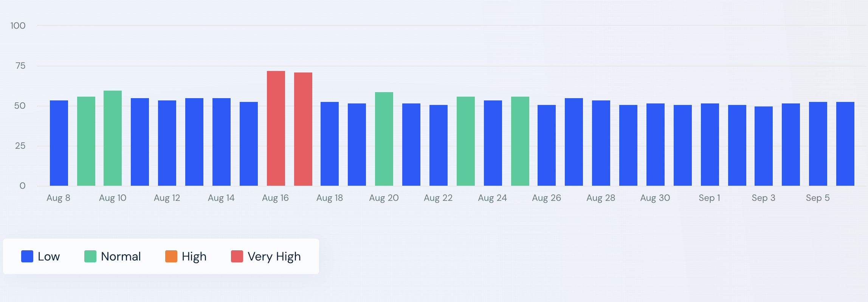Select the red bar for Aug 16
The height and width of the screenshot is (302, 868).
coord(276,128)
